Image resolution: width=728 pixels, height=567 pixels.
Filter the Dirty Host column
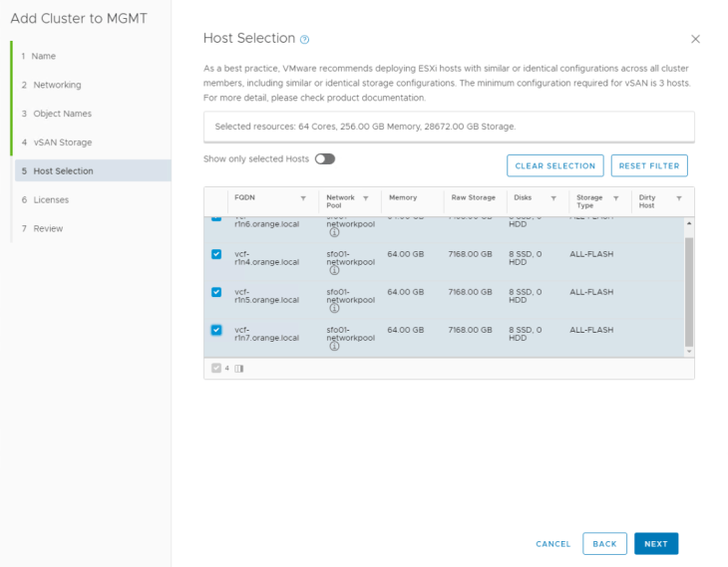(679, 198)
